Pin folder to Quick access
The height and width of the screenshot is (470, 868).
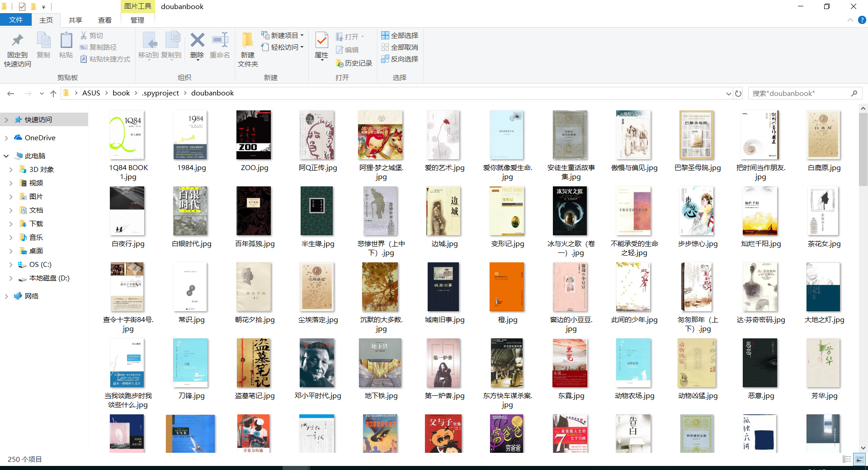pyautogui.click(x=18, y=50)
